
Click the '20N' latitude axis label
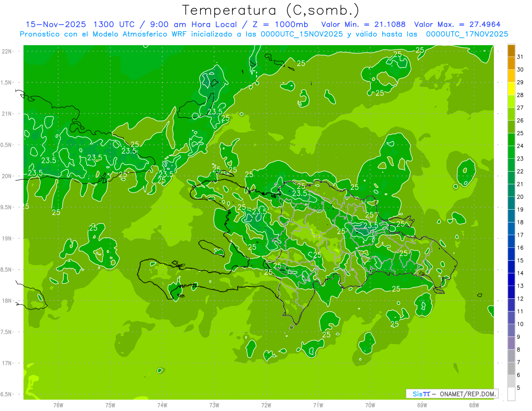click(x=7, y=176)
